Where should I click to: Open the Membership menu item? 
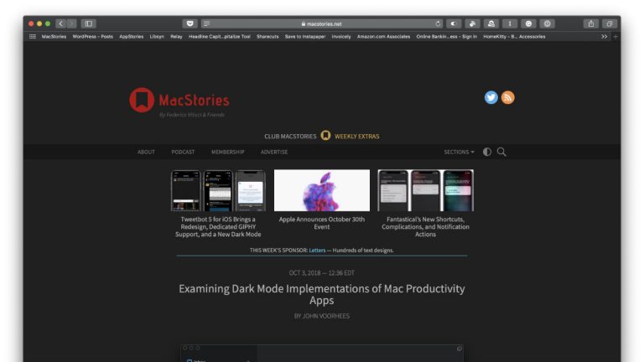pyautogui.click(x=228, y=152)
